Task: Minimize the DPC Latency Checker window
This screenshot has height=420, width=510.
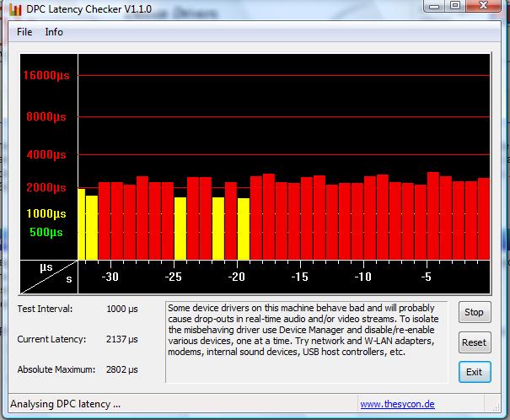Action: coord(434,6)
